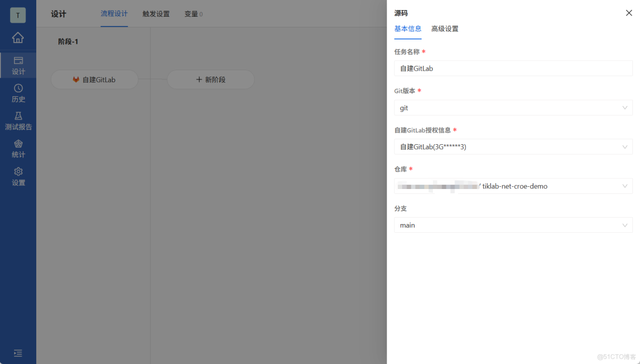Click inside the 任务名称 input field
The height and width of the screenshot is (364, 640).
[513, 68]
